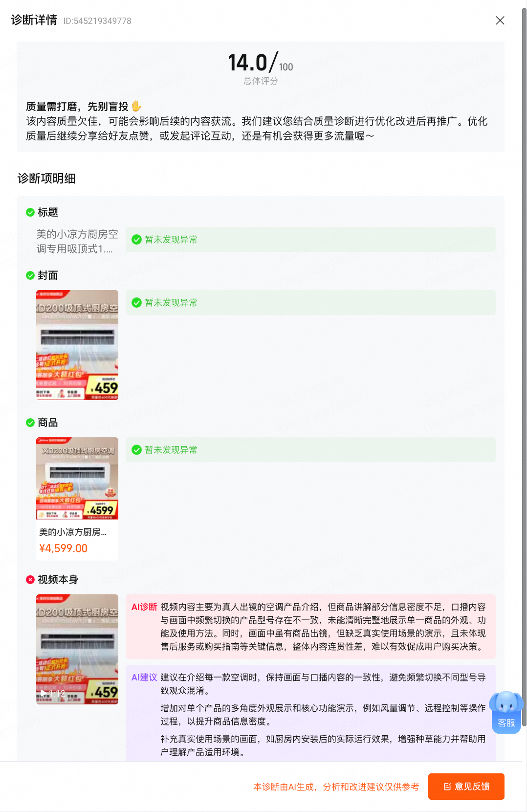Click the AI诊断 label
Image resolution: width=527 pixels, height=812 pixels.
click(x=144, y=607)
